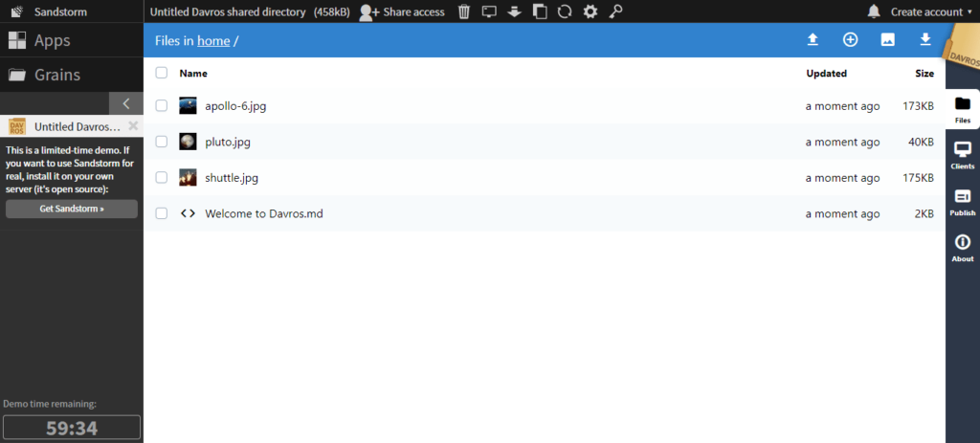Viewport: 980px width, 443px height.
Task: Click the Size column header
Action: click(x=924, y=73)
